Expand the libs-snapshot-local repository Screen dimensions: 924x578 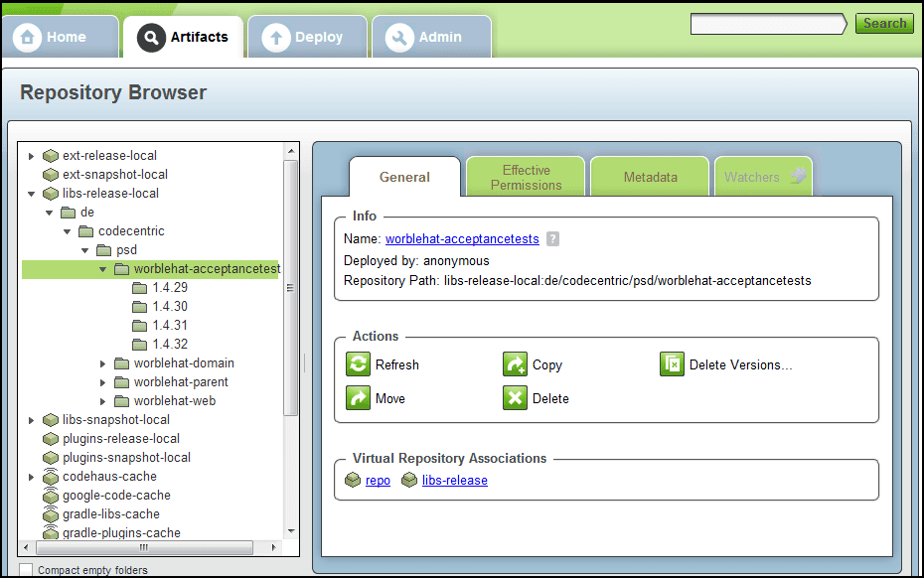pos(32,420)
